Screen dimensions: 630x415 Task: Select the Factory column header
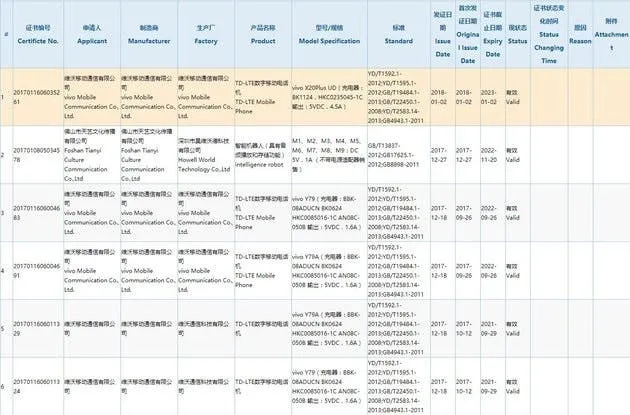(x=206, y=35)
